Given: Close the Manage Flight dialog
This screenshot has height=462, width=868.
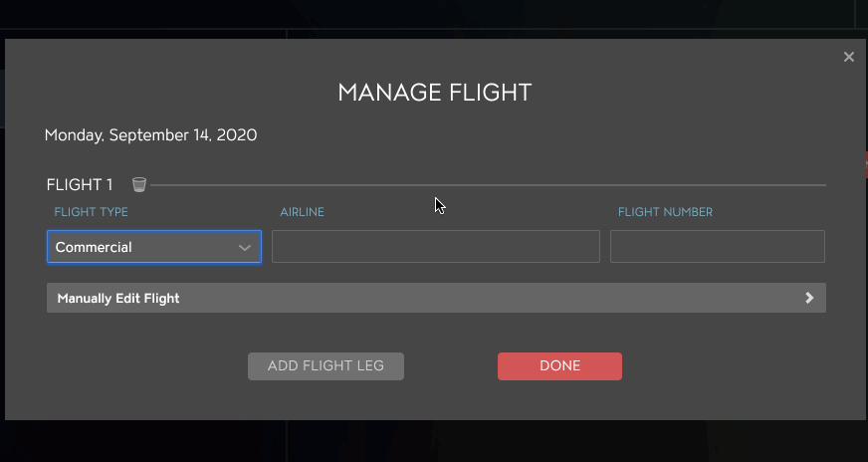Looking at the screenshot, I should coord(849,57).
